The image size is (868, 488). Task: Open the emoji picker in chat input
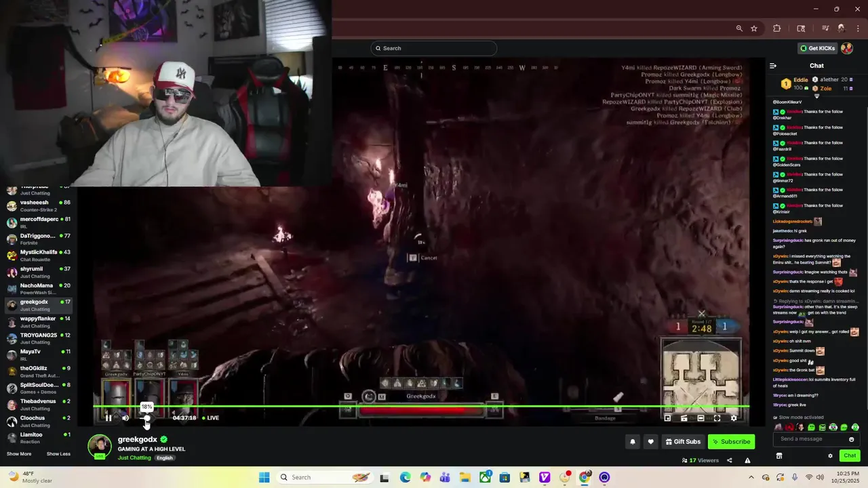tap(852, 439)
